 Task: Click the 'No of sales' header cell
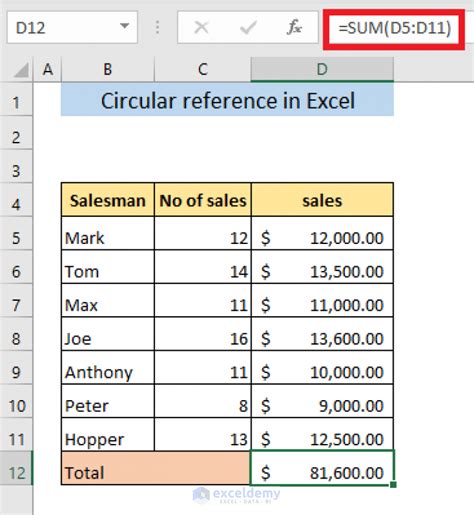203,200
